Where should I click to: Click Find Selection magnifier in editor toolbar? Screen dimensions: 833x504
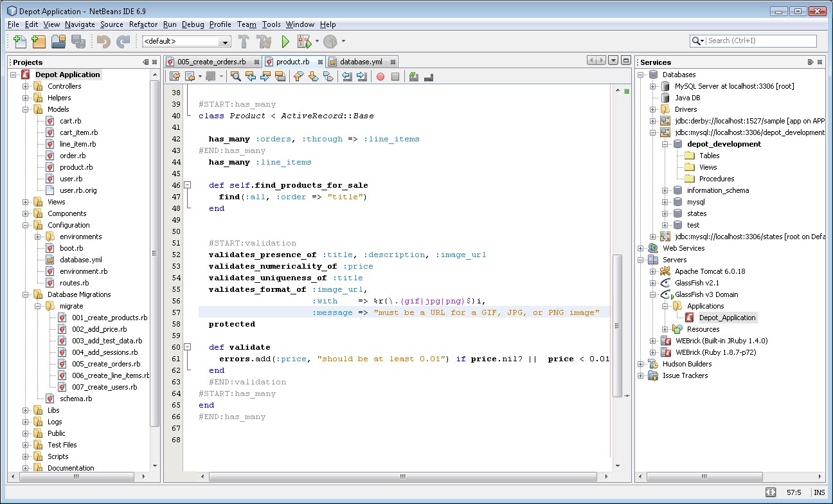[x=236, y=76]
